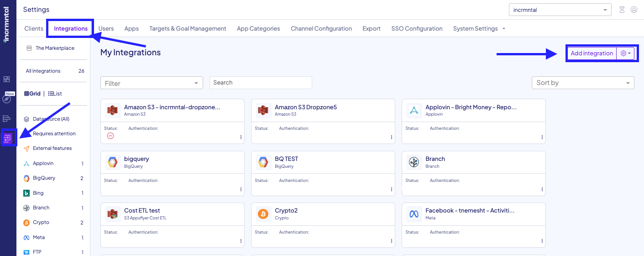This screenshot has height=256, width=644.
Task: Click the compass icon marked New
Action: point(6,100)
